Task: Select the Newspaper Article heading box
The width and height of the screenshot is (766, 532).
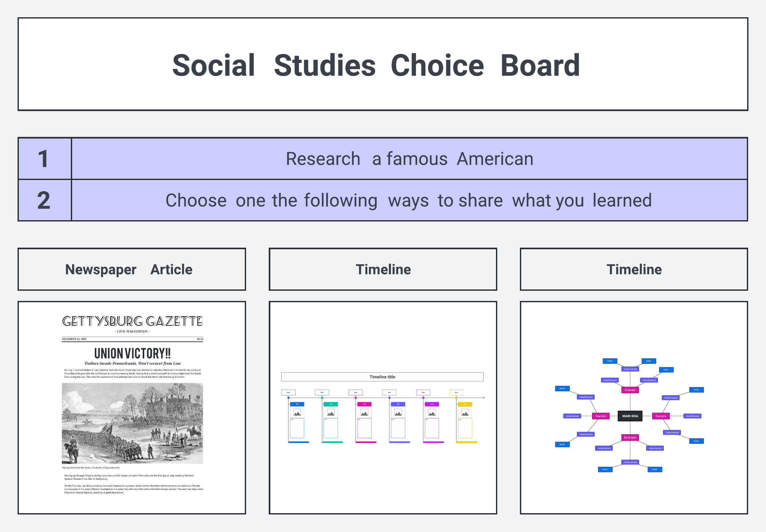Action: coord(132,269)
